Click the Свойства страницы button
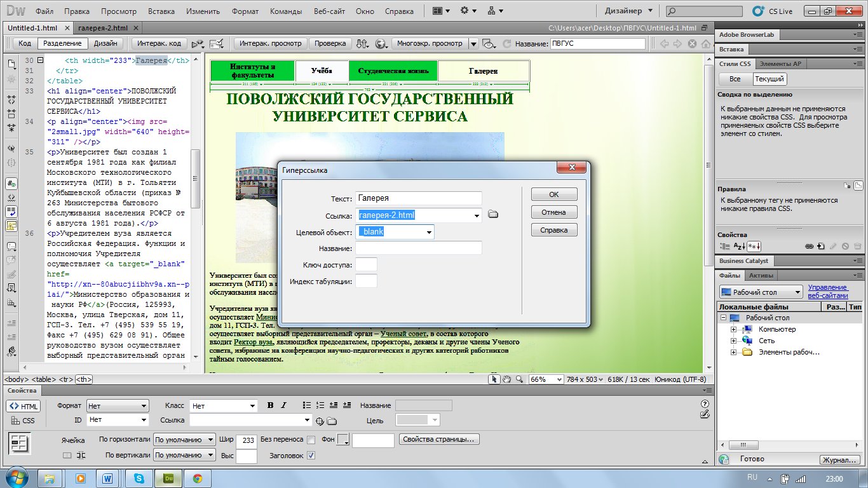 coord(439,440)
